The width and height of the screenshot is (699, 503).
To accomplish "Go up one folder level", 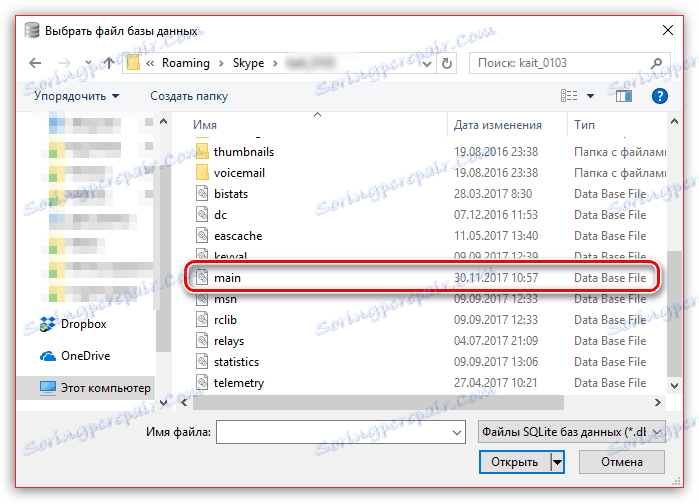I will (108, 63).
